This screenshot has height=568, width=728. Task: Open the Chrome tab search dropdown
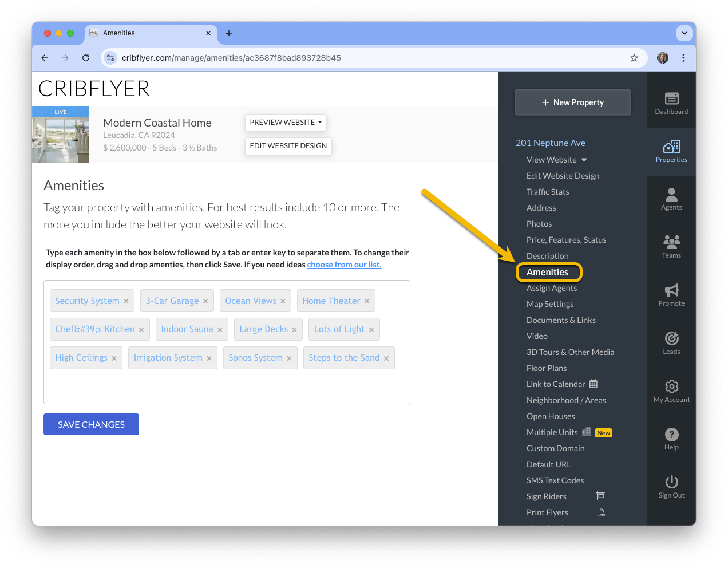pos(684,33)
